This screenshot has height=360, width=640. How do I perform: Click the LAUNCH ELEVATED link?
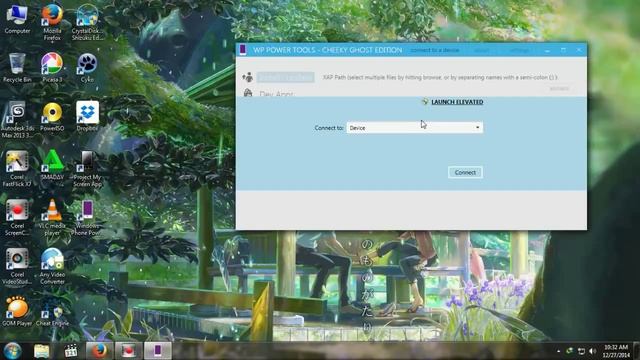pyautogui.click(x=457, y=102)
